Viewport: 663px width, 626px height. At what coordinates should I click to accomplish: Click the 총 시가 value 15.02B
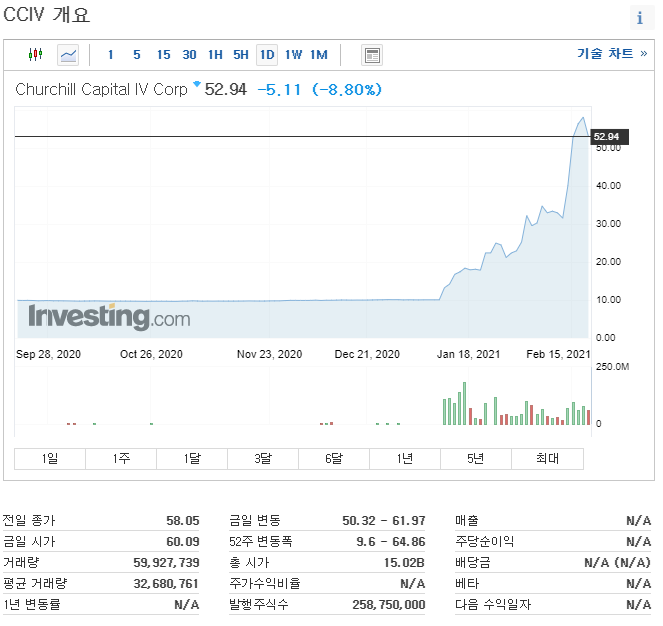[404, 563]
